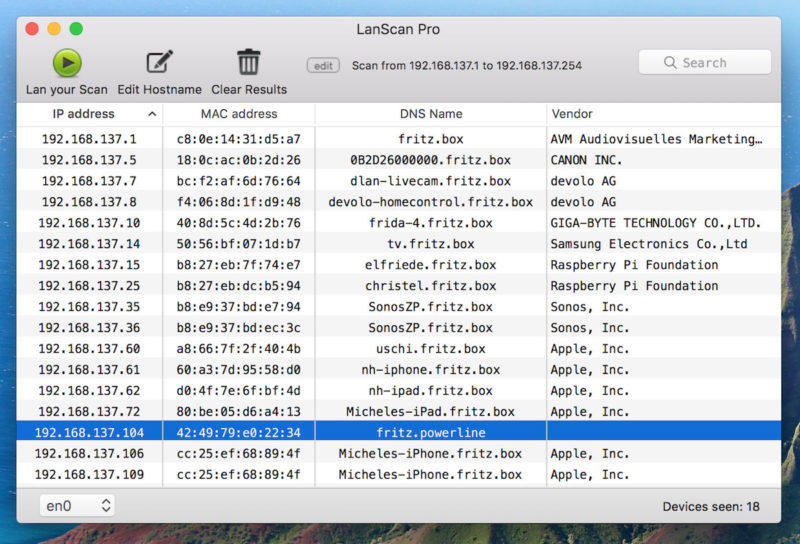Click vendor GIGA-BYTE TECHNOLOGY CO.,LTD.
This screenshot has height=544, width=800.
pos(656,223)
